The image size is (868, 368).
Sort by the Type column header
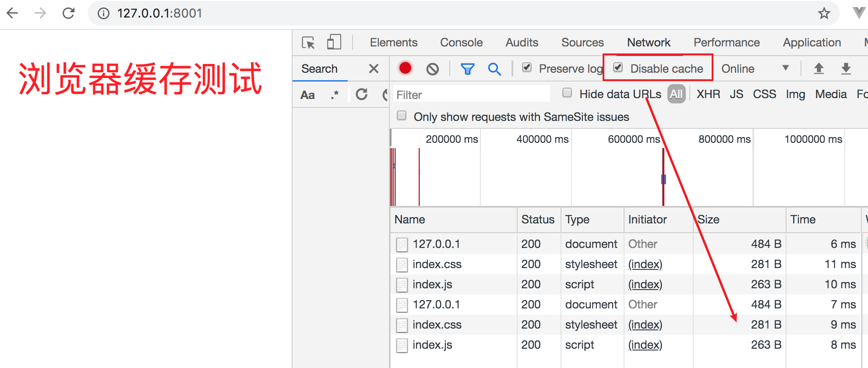click(592, 219)
